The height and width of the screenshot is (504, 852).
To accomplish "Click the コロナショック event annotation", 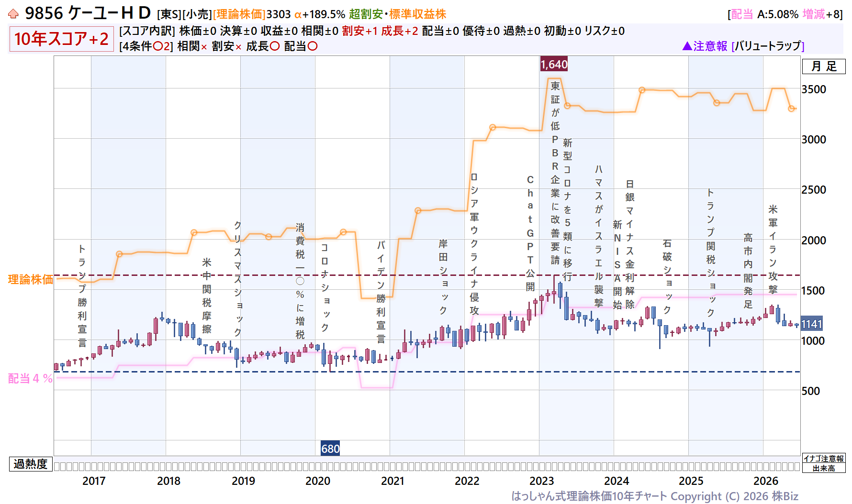I will coord(325,287).
